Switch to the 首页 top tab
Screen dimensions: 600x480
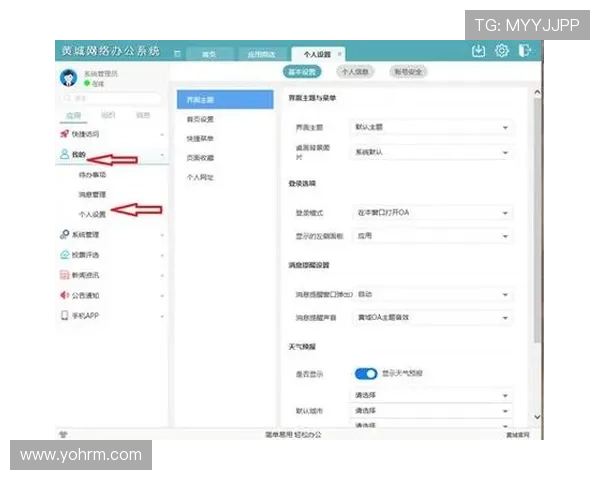[x=209, y=54]
